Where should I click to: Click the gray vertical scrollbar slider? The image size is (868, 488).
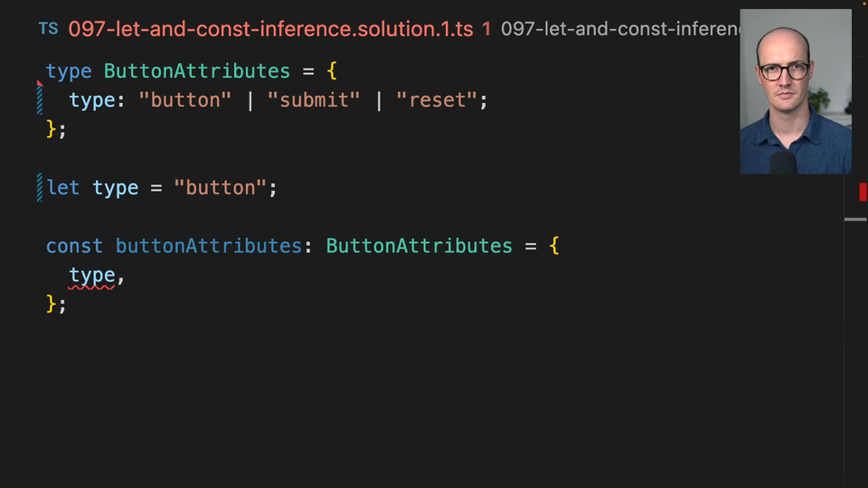(855, 219)
